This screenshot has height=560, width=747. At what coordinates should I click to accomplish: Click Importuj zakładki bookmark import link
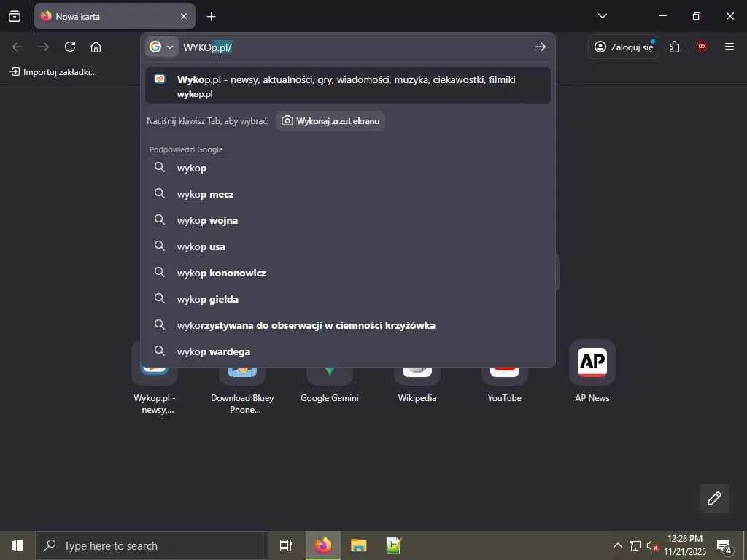tap(54, 72)
